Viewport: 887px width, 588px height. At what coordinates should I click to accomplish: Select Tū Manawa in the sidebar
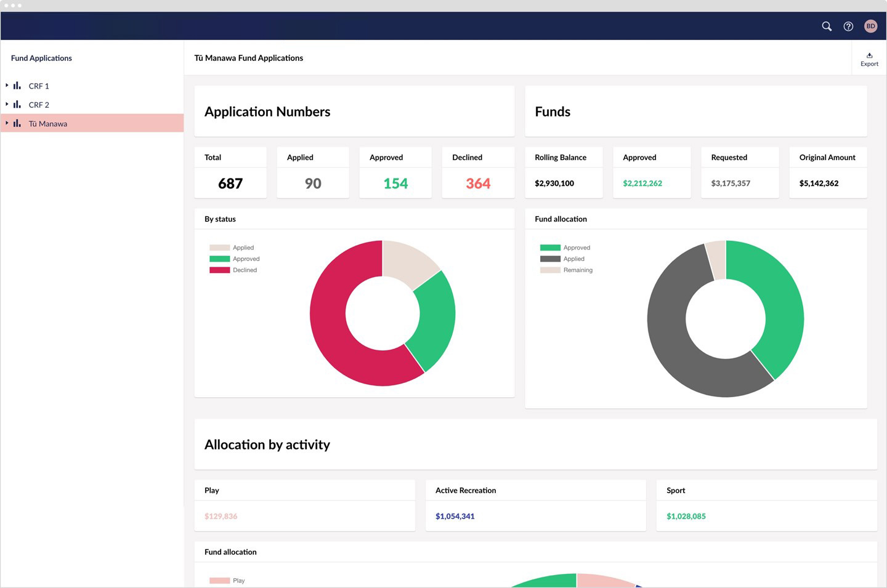[x=92, y=123]
